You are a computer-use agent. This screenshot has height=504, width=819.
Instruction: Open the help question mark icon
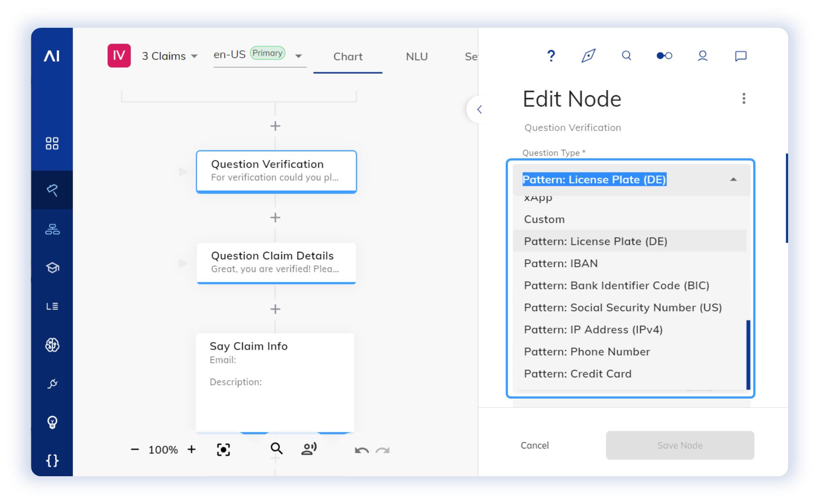pyautogui.click(x=551, y=56)
